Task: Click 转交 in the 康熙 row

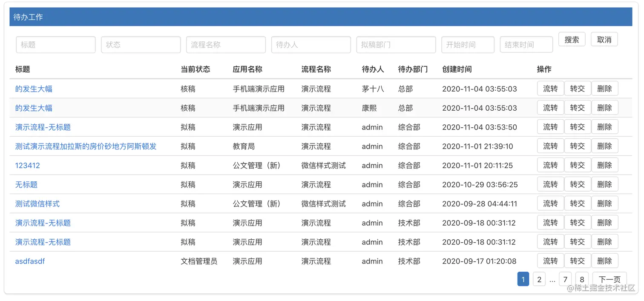Action: (x=578, y=108)
